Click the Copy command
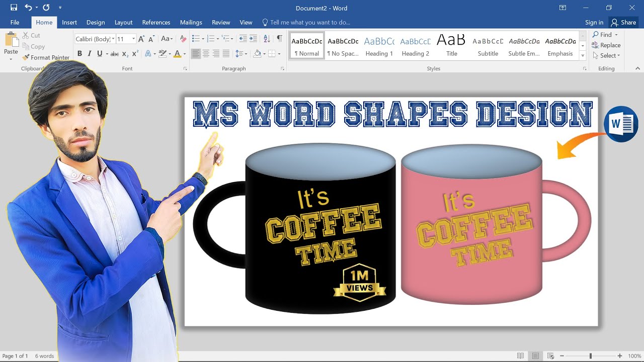The height and width of the screenshot is (362, 644). [x=33, y=46]
